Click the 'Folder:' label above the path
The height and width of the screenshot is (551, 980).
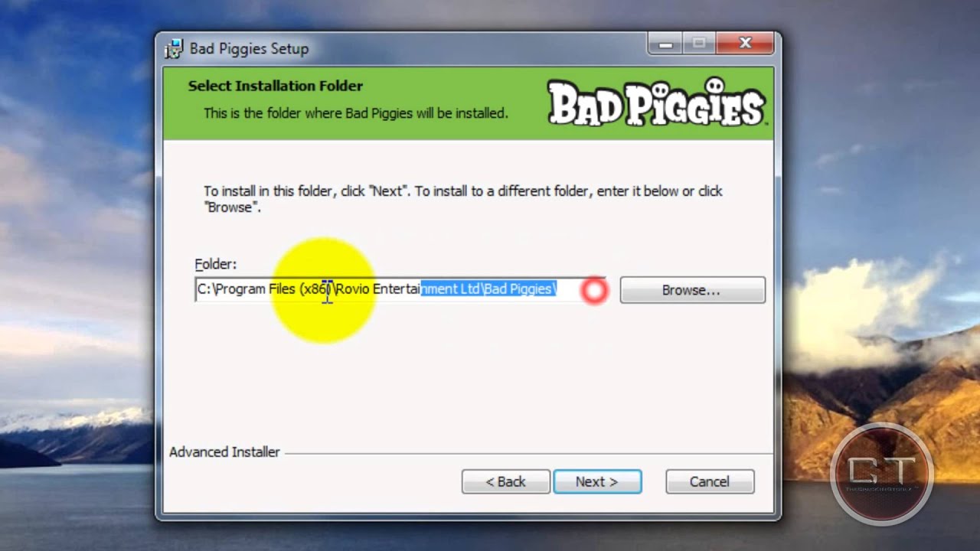[216, 264]
